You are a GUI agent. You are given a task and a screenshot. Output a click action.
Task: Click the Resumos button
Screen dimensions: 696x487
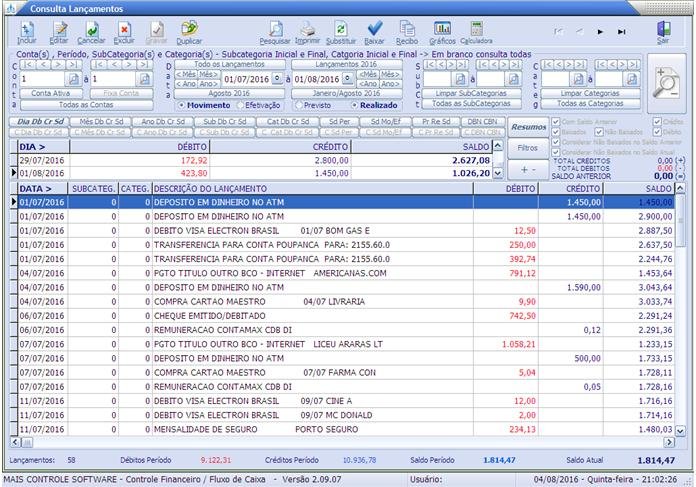(x=528, y=127)
